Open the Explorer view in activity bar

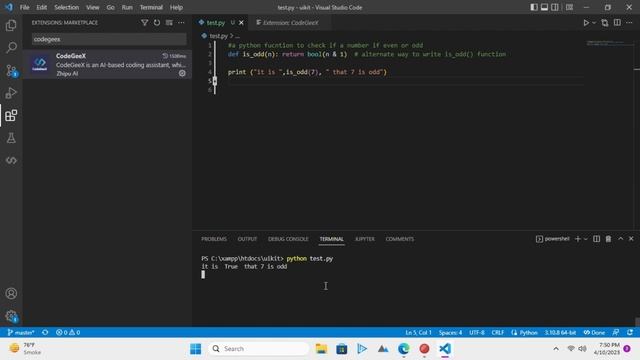(x=11, y=25)
